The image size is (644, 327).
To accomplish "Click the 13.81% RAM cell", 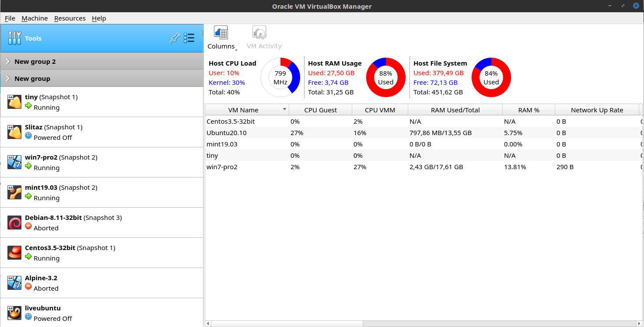I will tap(515, 167).
